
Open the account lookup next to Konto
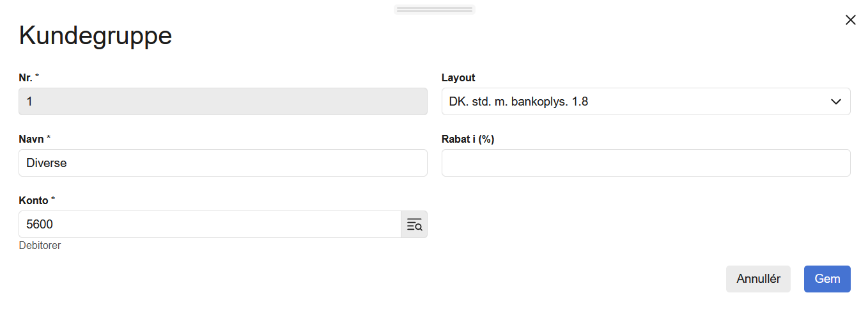(414, 225)
